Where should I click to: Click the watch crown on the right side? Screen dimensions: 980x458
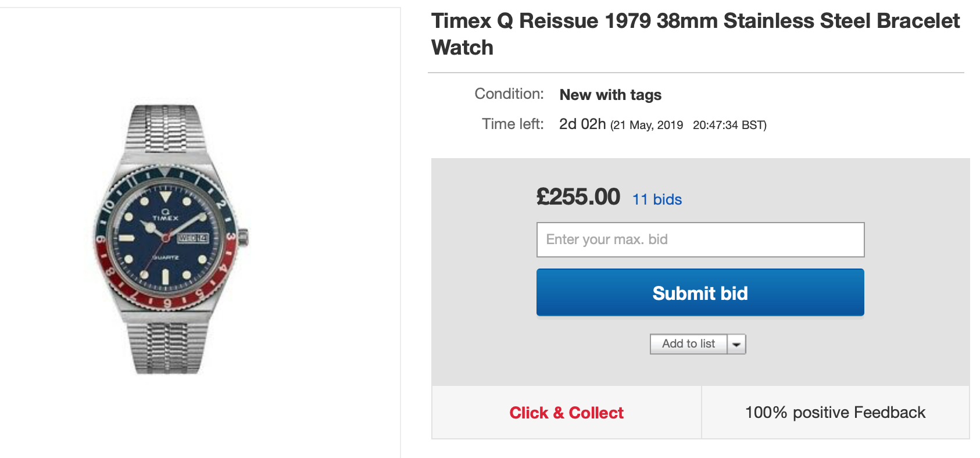tap(244, 237)
